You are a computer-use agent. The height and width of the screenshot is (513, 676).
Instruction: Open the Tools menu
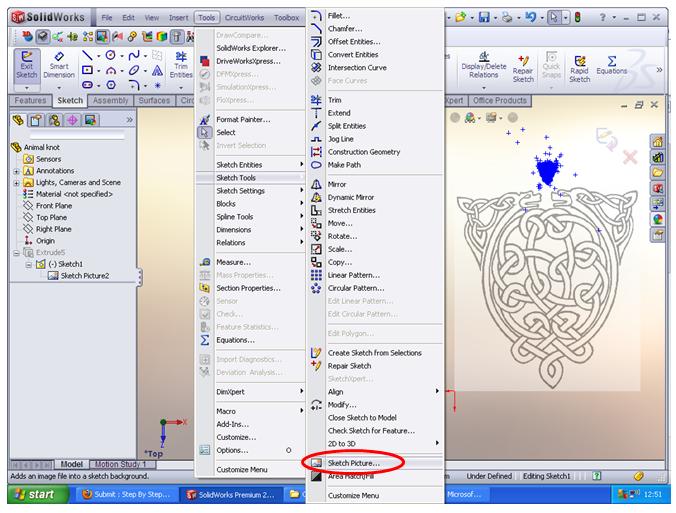click(207, 18)
